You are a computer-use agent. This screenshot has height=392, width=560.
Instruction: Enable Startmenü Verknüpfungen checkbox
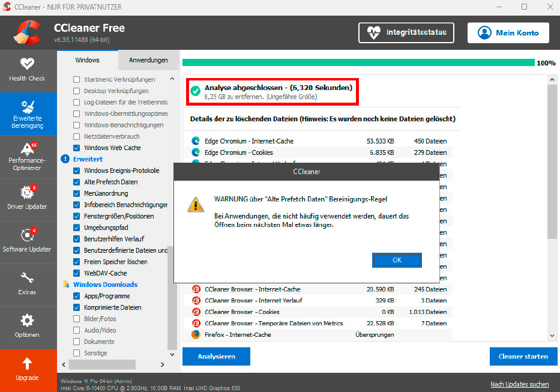tap(76, 79)
